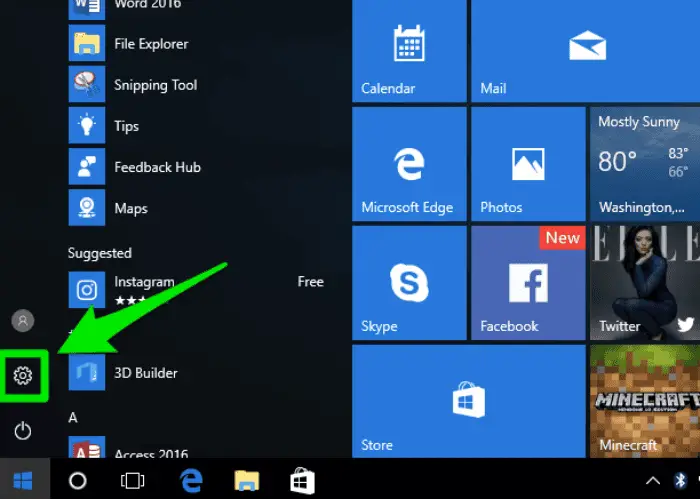Launch Access 2016 icon
The width and height of the screenshot is (700, 500).
click(87, 447)
